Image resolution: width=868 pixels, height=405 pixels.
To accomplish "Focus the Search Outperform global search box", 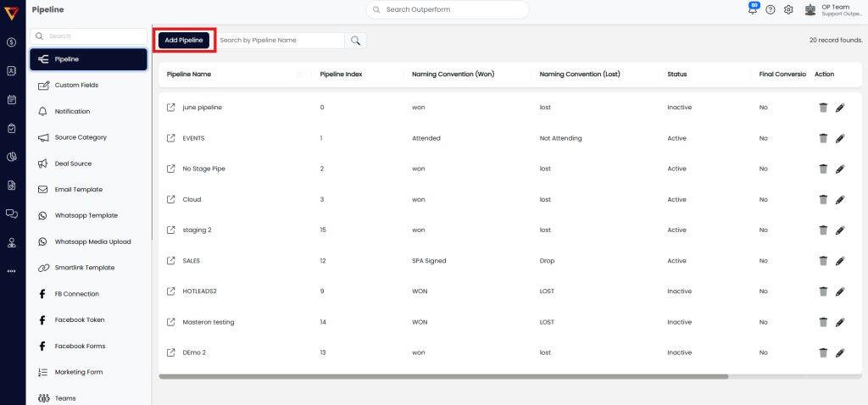I will pos(448,9).
